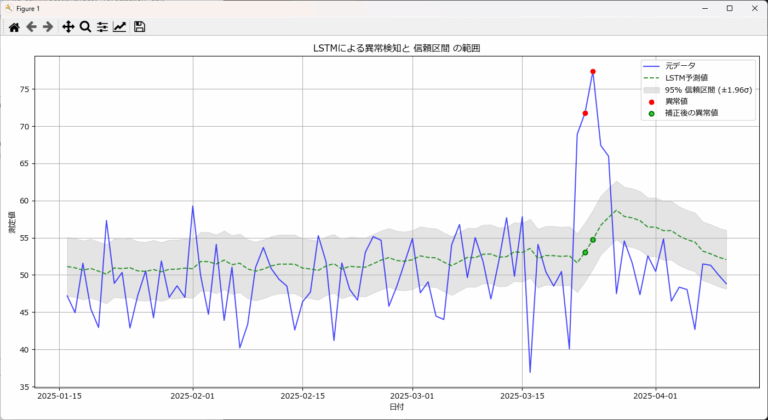Click the Figure 1 window icon in title bar
This screenshot has width=768, height=420.
coord(9,7)
